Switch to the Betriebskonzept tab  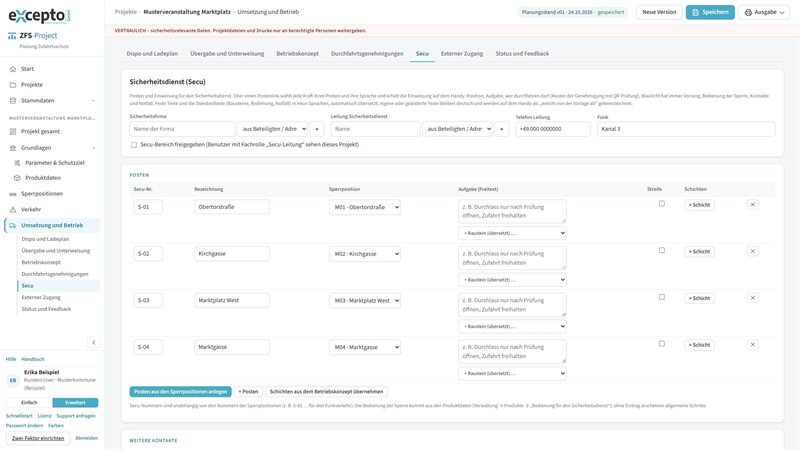tap(297, 54)
